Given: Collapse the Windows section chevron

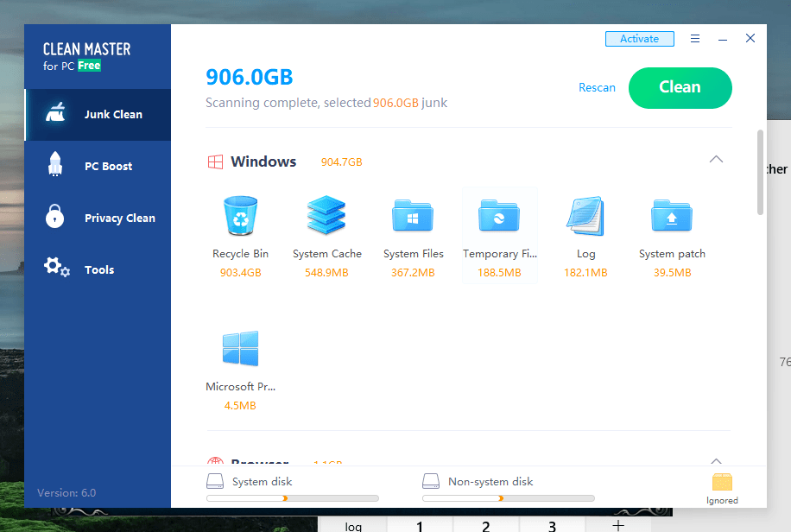Looking at the screenshot, I should [716, 160].
